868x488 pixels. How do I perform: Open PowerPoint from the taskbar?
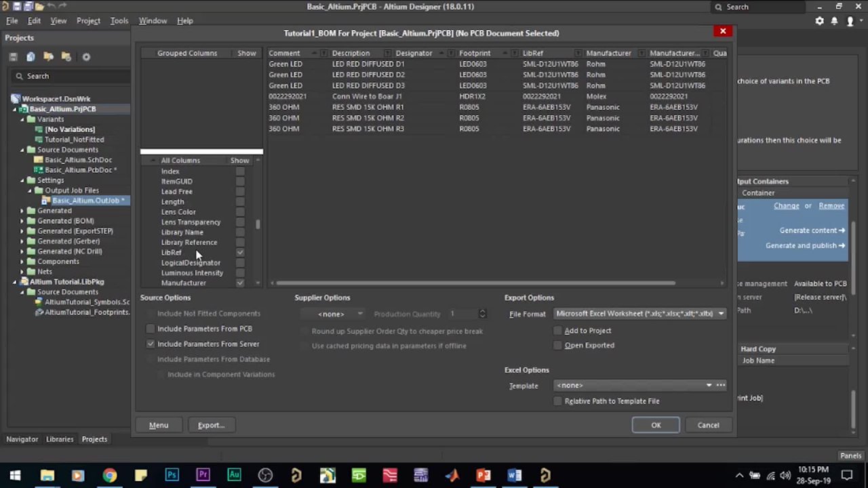click(483, 475)
